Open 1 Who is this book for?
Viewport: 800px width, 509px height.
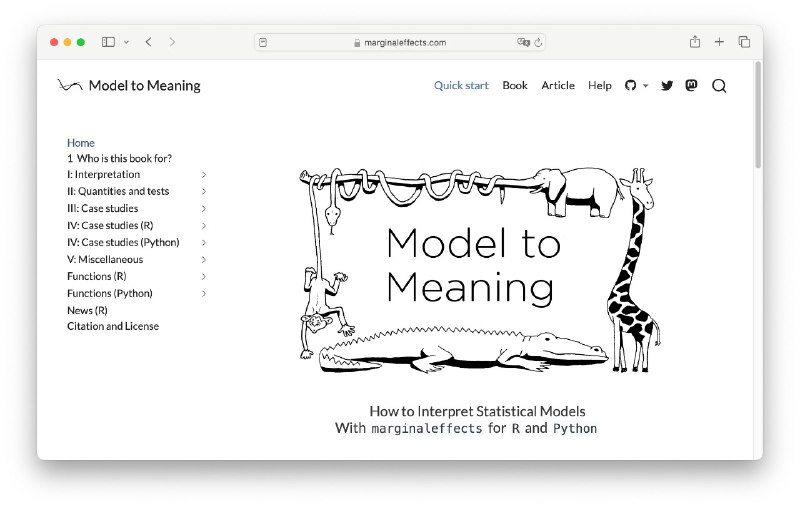[119, 159]
